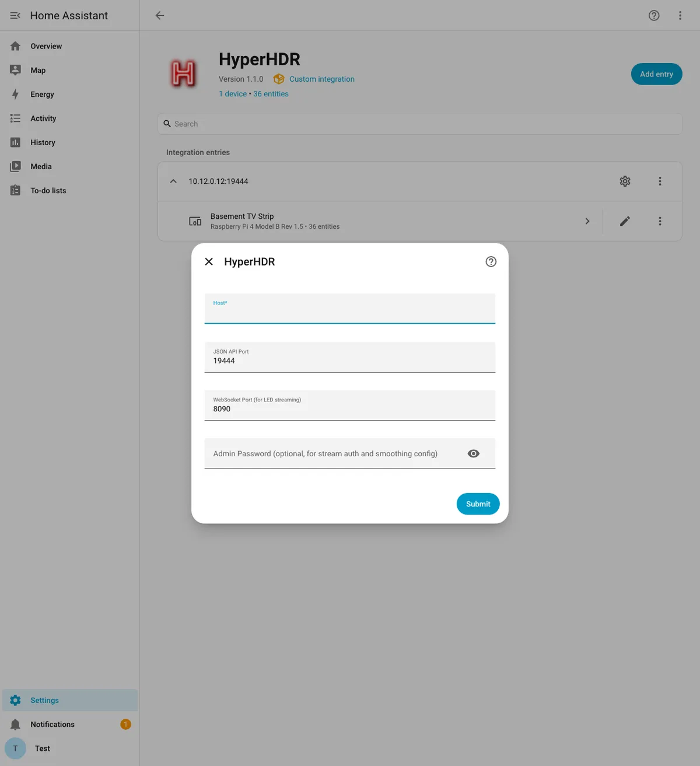Open Energy in the sidebar
This screenshot has width=700, height=766.
pyautogui.click(x=70, y=95)
